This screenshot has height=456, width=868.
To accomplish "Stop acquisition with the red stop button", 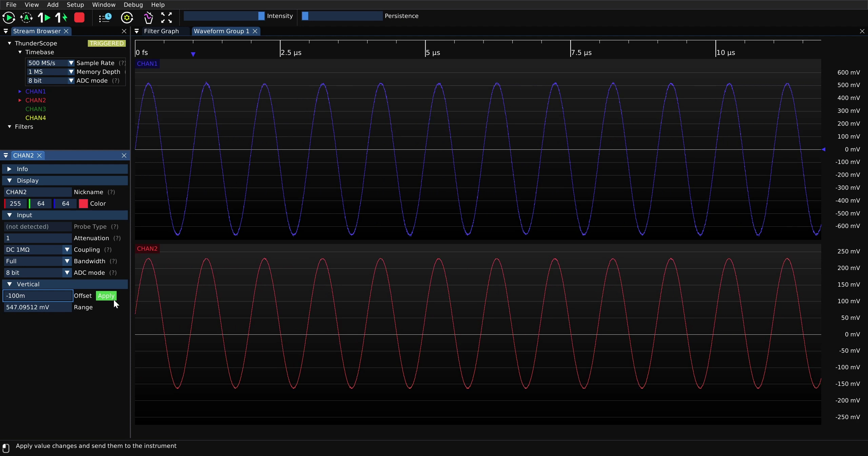I will pos(79,18).
